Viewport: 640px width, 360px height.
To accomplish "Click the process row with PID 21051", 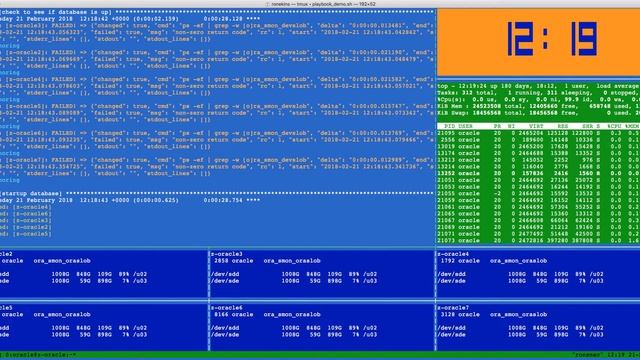I will 538,180.
